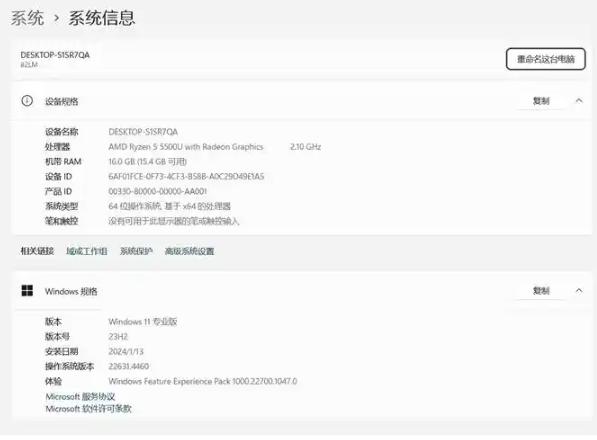Click the Windows logo icon

coord(27,291)
